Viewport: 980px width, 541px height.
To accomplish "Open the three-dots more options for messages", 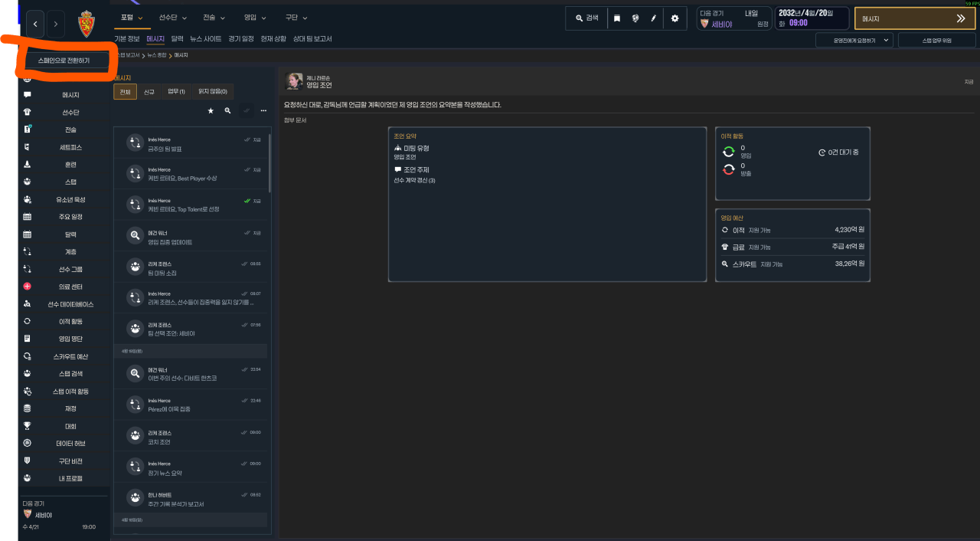I will click(x=263, y=110).
